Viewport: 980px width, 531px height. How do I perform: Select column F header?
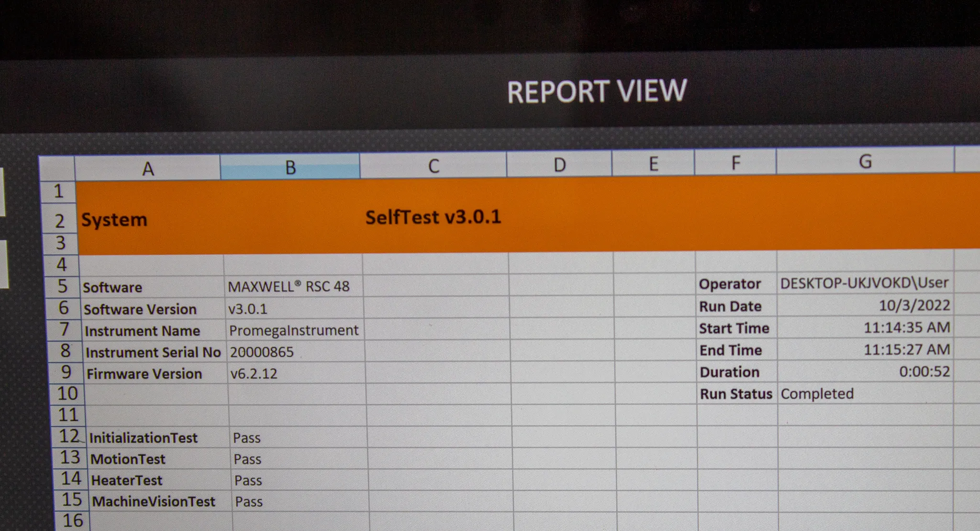point(735,162)
